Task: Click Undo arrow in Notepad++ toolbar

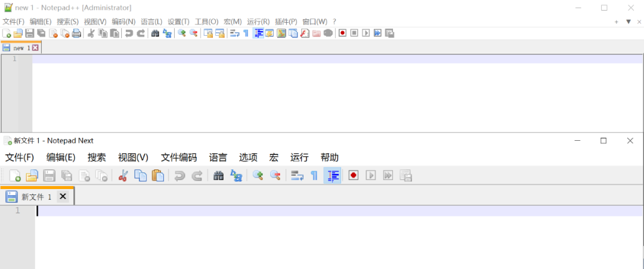Action: [129, 33]
